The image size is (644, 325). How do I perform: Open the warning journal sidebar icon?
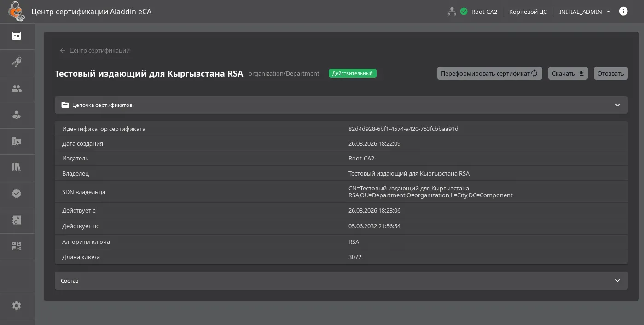click(17, 220)
